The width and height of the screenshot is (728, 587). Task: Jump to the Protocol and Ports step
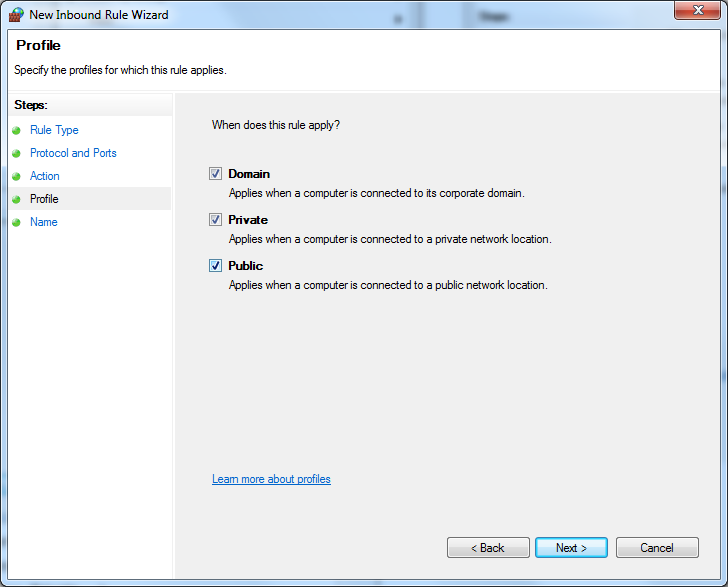tap(73, 153)
